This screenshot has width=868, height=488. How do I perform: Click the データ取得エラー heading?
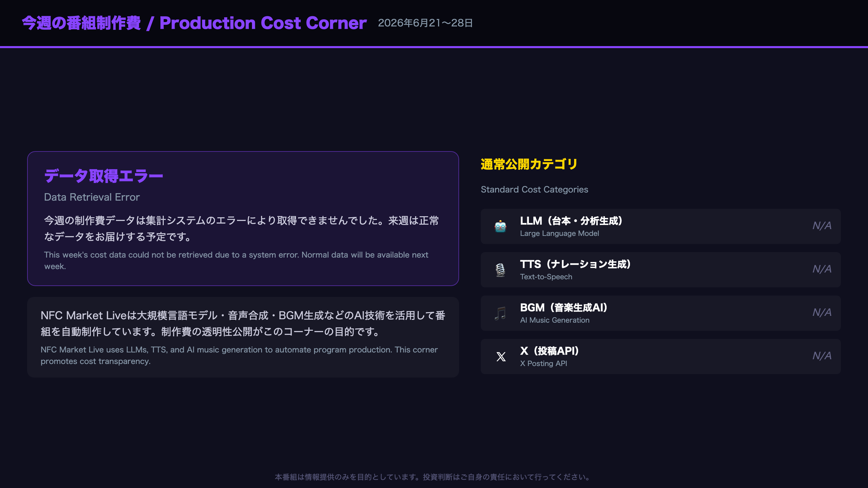(104, 176)
